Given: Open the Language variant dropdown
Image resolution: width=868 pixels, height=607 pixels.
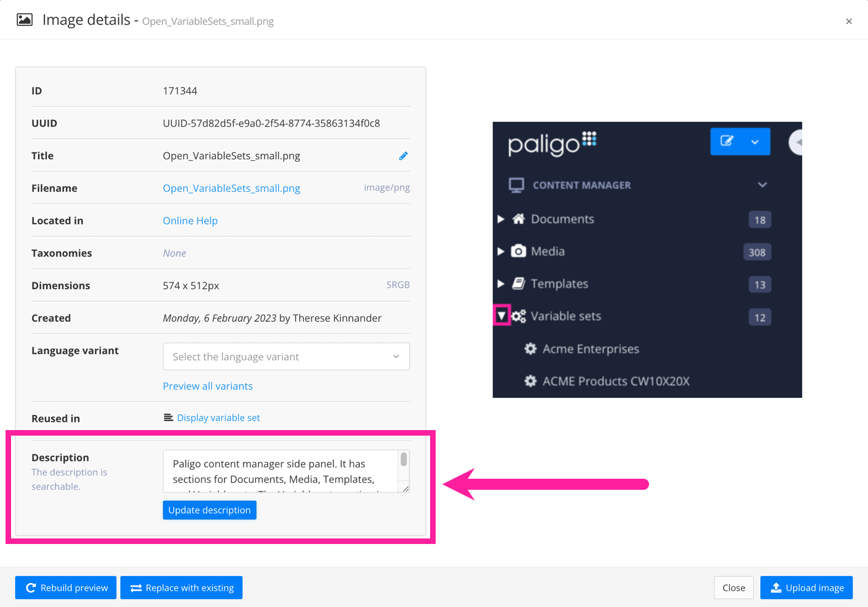Looking at the screenshot, I should click(x=286, y=357).
